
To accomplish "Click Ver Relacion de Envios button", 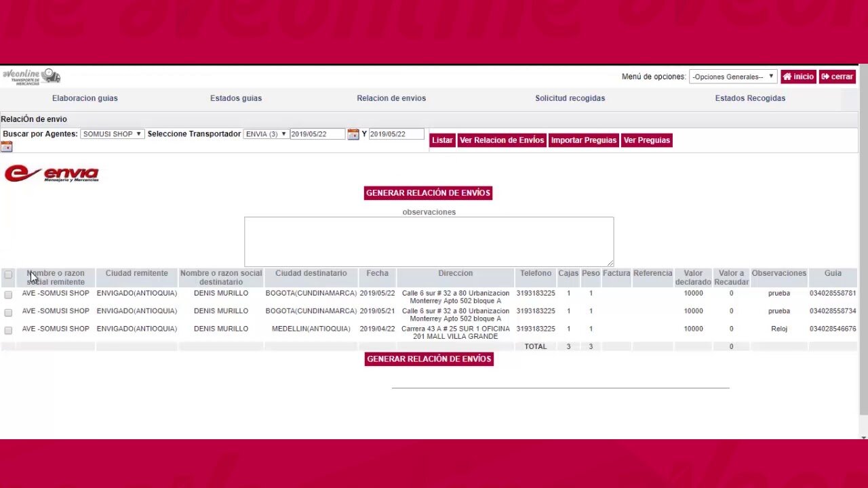I will (x=502, y=140).
